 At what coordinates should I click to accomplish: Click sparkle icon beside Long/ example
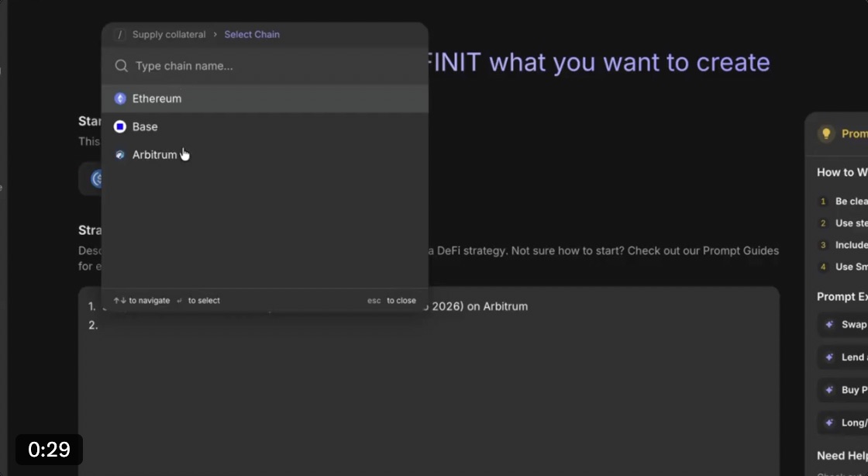coord(829,423)
